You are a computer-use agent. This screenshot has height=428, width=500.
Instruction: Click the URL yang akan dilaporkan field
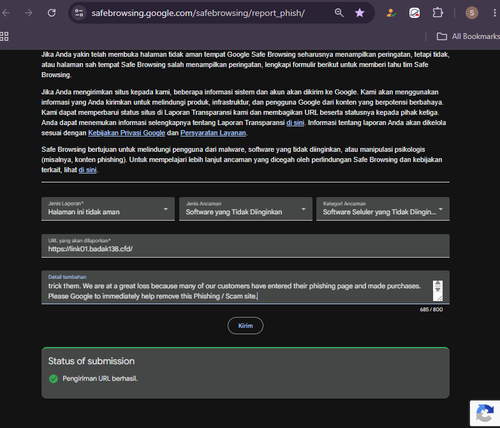pyautogui.click(x=245, y=246)
